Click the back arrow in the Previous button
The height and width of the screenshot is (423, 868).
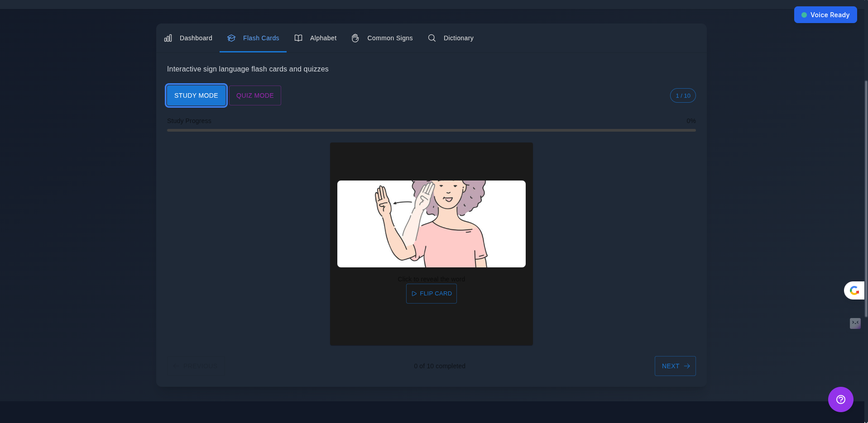pos(176,366)
